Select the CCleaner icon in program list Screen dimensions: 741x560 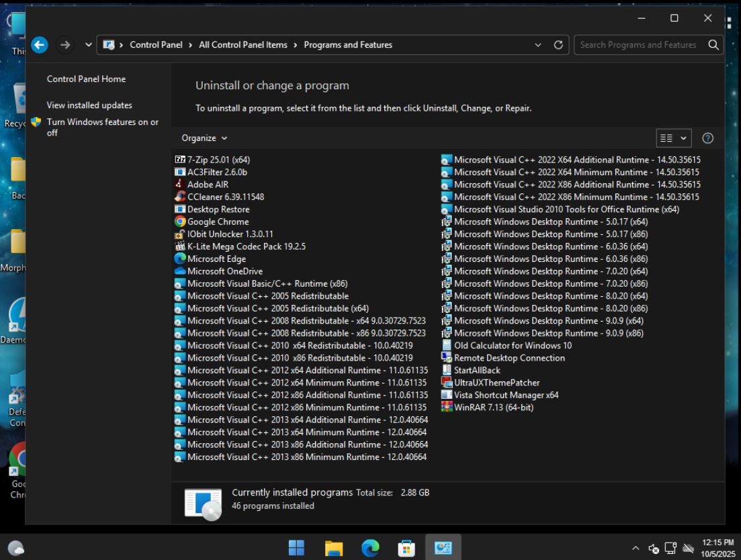[x=179, y=197]
